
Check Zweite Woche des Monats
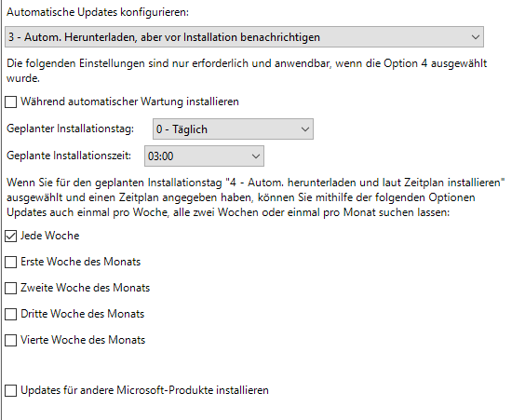11,288
